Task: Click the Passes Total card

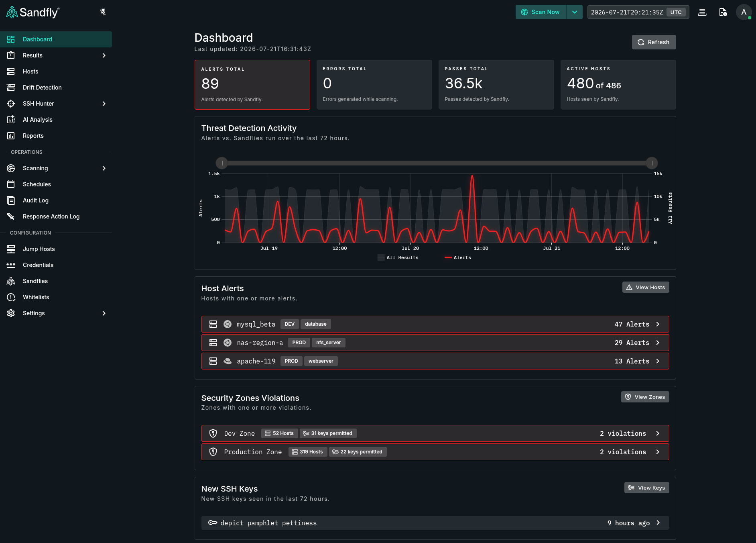Action: [x=496, y=85]
